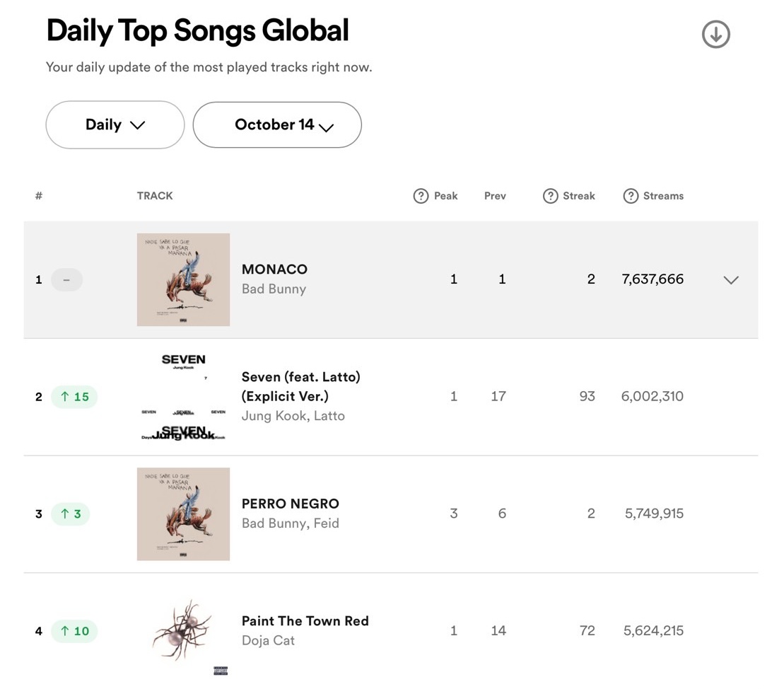
Task: Expand the MONACO row details chevron
Action: tap(730, 279)
